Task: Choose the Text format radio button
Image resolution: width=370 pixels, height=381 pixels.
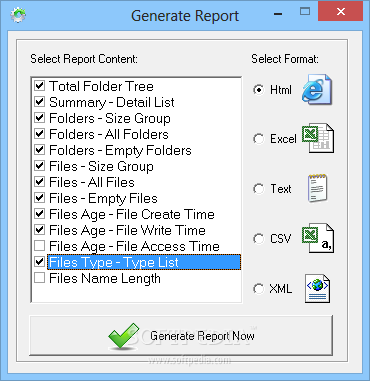Action: pos(258,189)
